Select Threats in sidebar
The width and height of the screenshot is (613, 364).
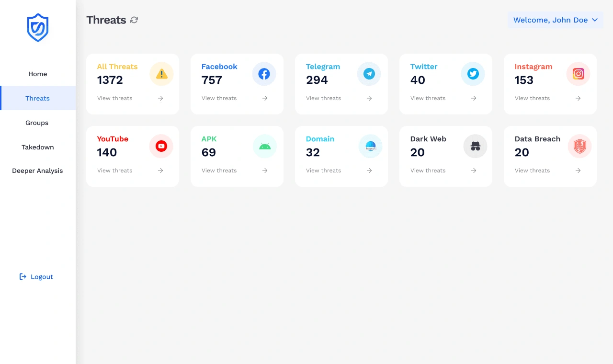[x=38, y=98]
